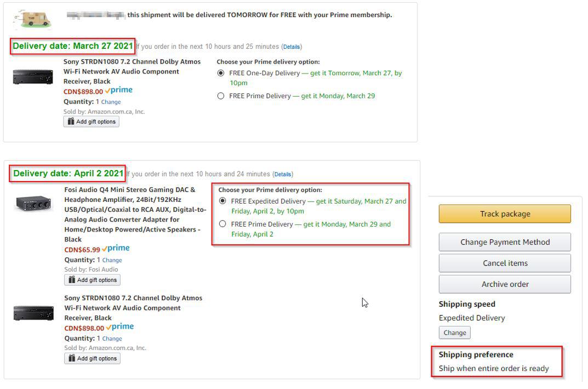588x389 pixels.
Task: Click the Fosi Audio product thumbnail
Action: tap(33, 203)
